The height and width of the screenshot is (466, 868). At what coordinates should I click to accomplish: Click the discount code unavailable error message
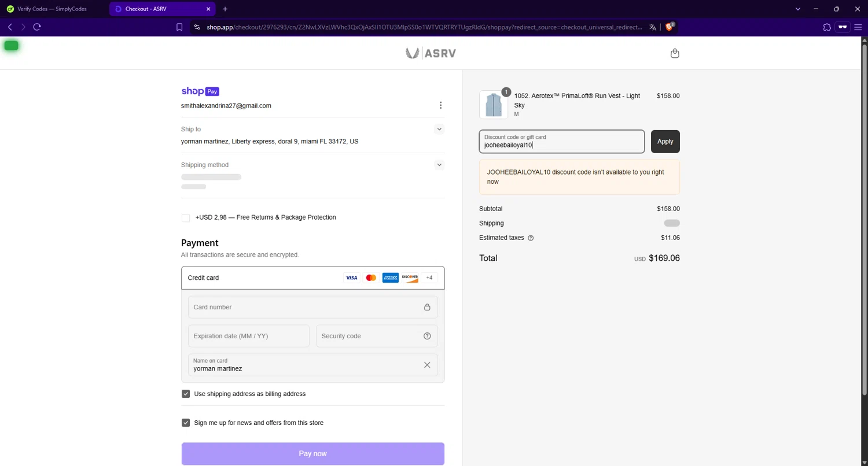pos(579,177)
